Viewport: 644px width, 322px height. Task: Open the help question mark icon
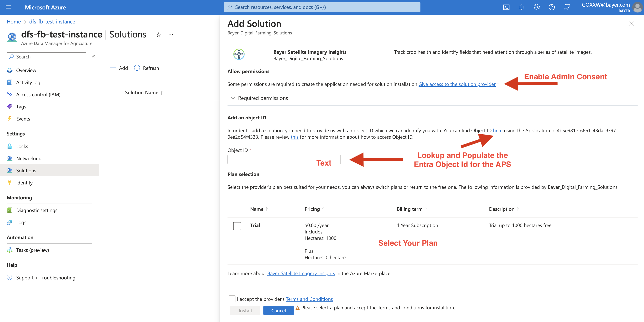click(551, 7)
